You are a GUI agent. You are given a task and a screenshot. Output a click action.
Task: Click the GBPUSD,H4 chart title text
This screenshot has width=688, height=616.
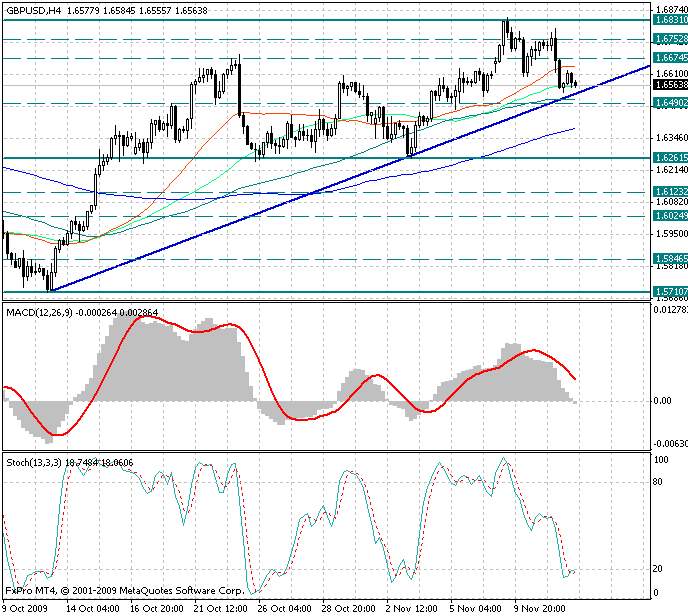(34, 11)
